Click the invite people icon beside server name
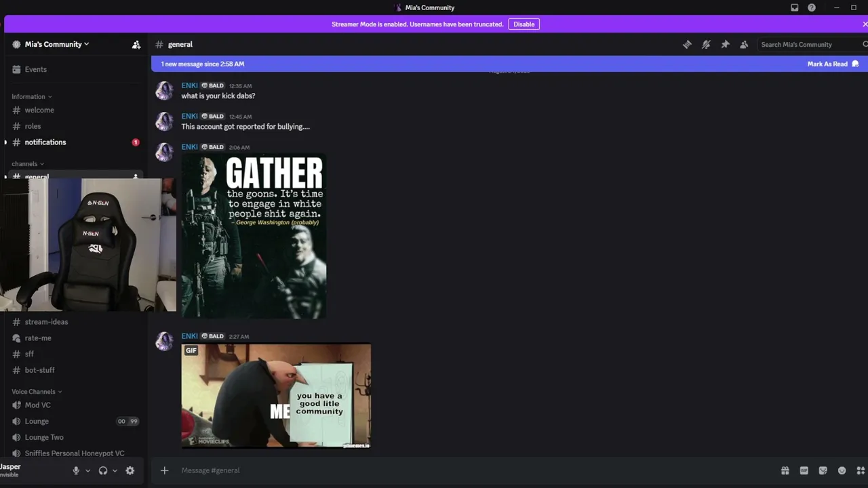The width and height of the screenshot is (868, 488). coord(136,45)
